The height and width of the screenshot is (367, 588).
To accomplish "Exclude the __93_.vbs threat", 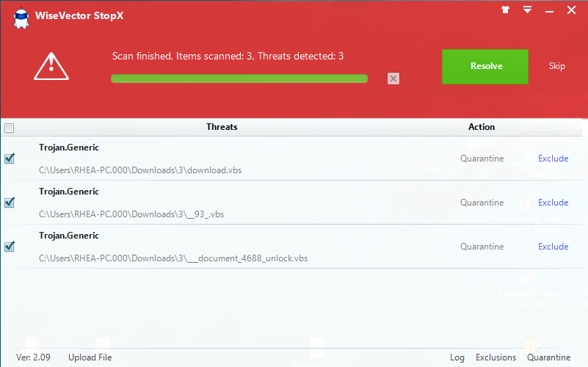I will tap(553, 203).
